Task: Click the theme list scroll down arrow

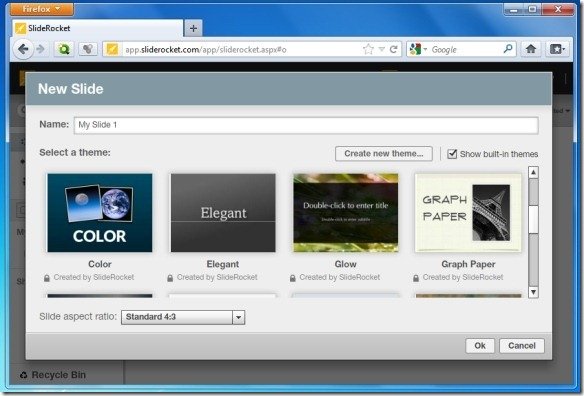Action: click(x=533, y=292)
